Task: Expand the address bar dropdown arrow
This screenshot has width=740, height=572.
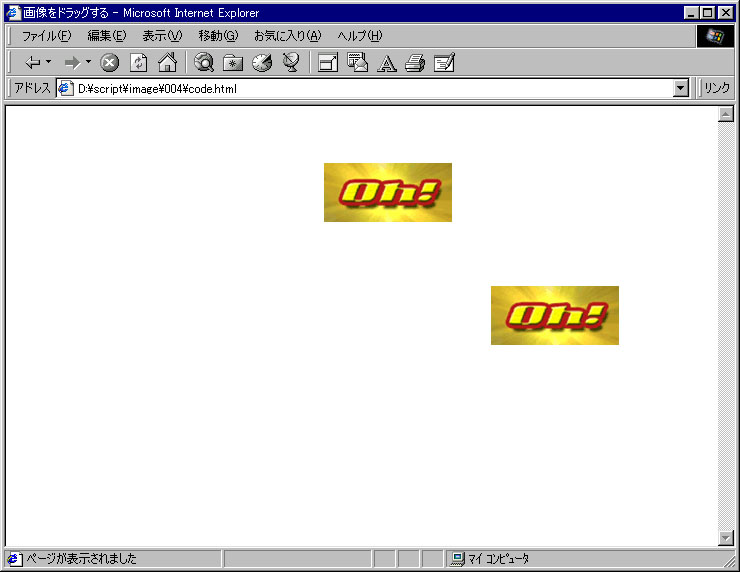Action: (x=681, y=88)
